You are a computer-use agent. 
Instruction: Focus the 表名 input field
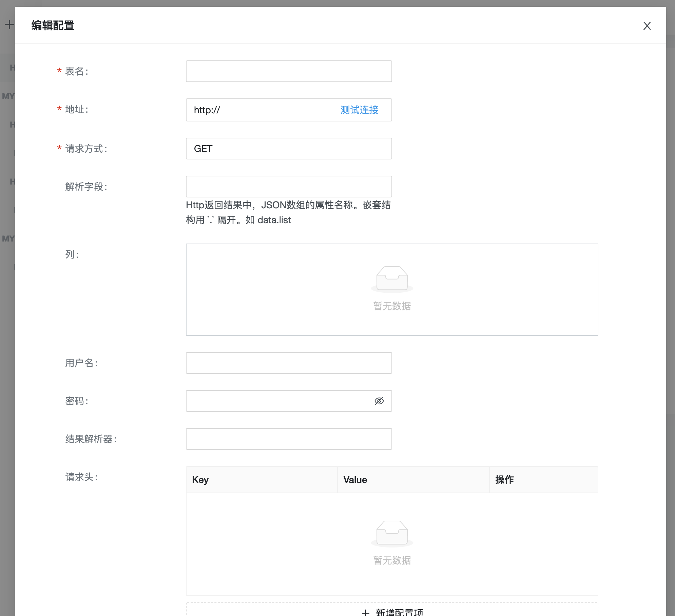(289, 71)
